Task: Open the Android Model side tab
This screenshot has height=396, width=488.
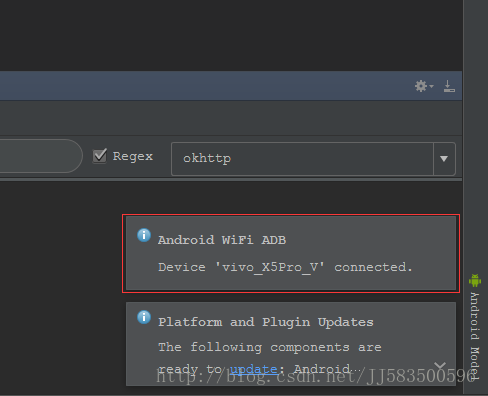Action: (x=475, y=327)
